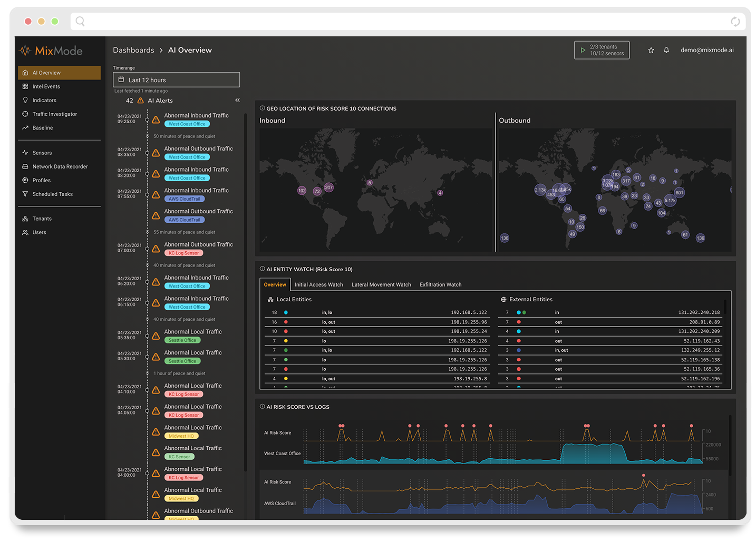Click the info icon beside Geo Location title
Viewport: 756px width, 542px height.
click(262, 108)
